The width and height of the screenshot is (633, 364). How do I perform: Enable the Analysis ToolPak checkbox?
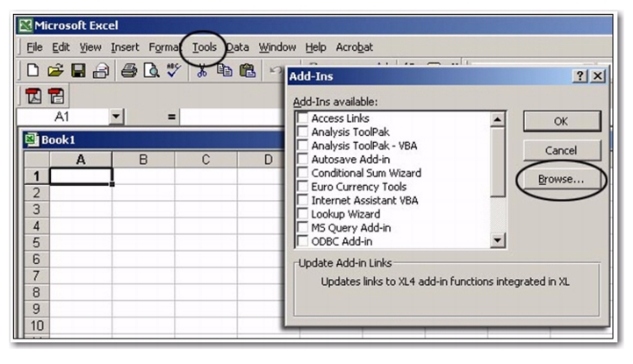click(x=302, y=132)
